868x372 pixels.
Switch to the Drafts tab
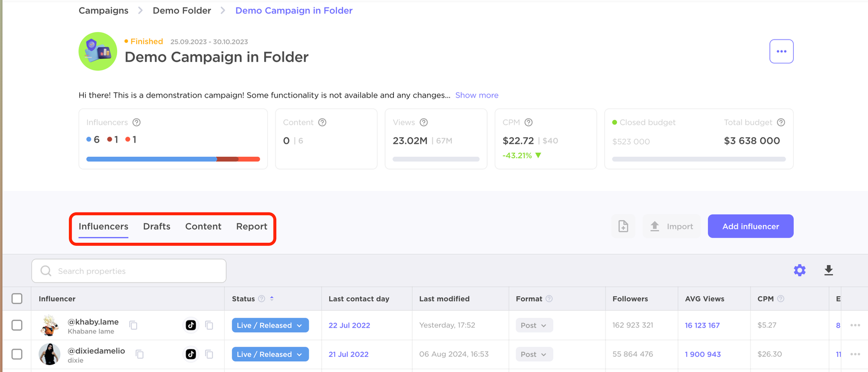157,227
